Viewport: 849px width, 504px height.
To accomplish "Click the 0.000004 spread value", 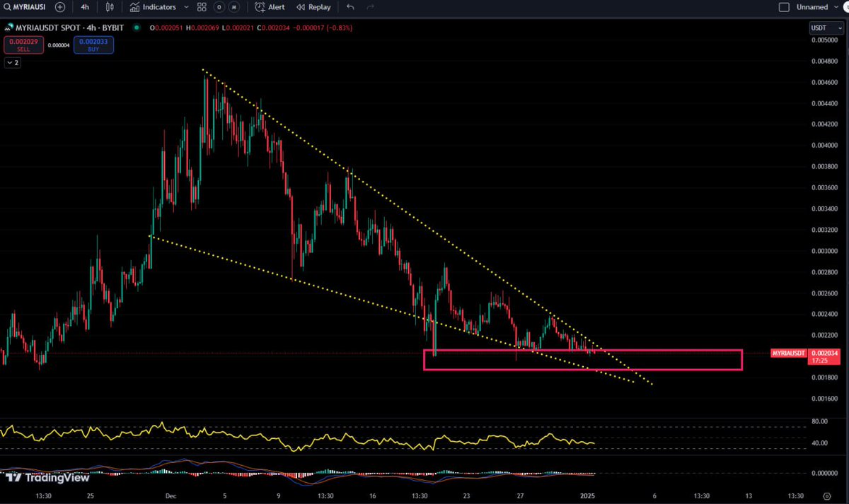I will click(x=59, y=45).
